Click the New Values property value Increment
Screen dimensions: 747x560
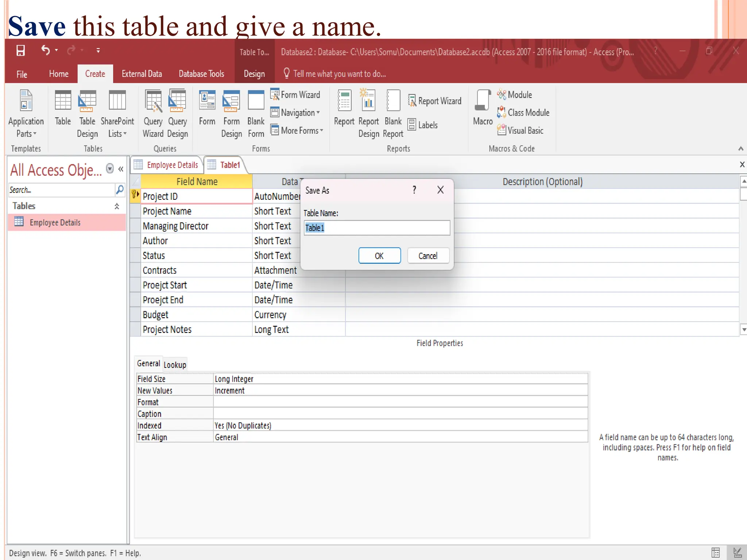click(400, 390)
